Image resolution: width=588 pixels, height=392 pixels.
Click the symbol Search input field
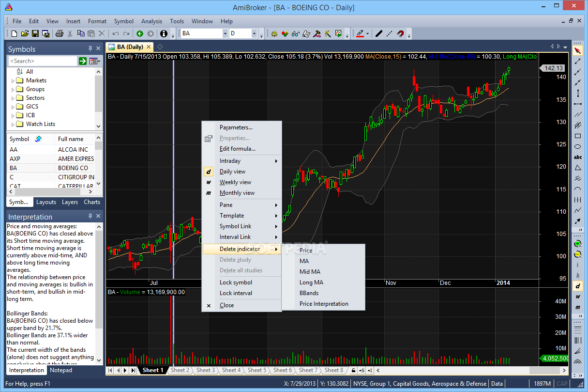[43, 61]
